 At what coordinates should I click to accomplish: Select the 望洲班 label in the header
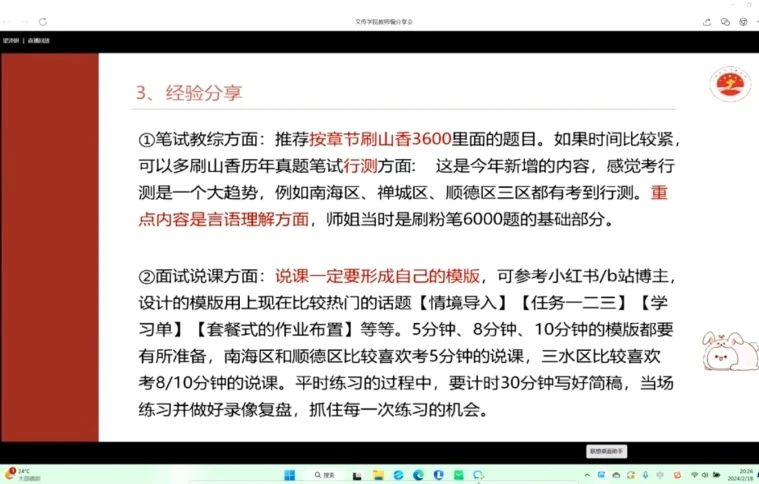coord(12,40)
